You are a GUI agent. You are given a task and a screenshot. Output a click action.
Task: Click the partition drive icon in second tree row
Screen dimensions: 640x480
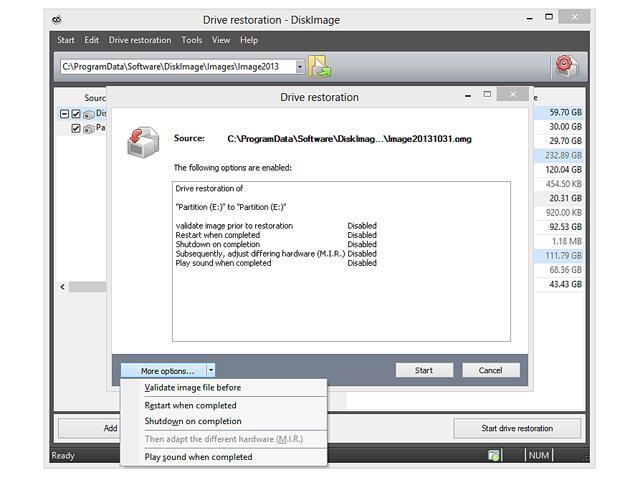89,128
